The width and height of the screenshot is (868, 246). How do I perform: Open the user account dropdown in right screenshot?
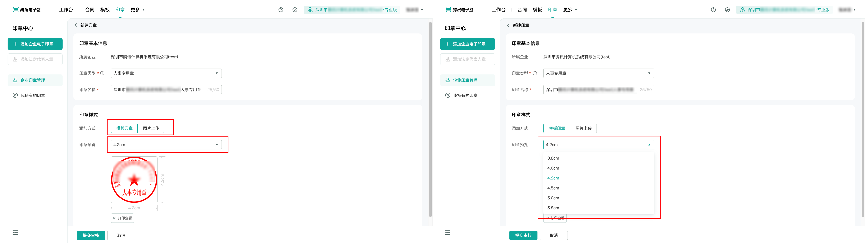click(x=847, y=10)
